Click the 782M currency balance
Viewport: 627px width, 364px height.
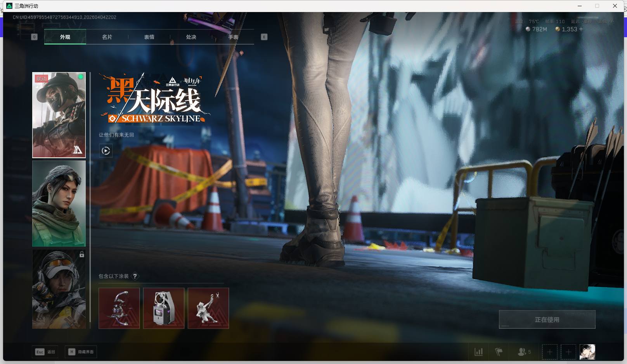click(540, 29)
